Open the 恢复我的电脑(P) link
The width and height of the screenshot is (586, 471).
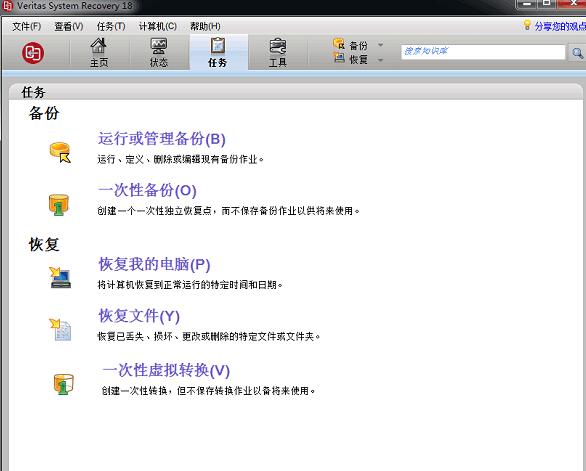154,264
